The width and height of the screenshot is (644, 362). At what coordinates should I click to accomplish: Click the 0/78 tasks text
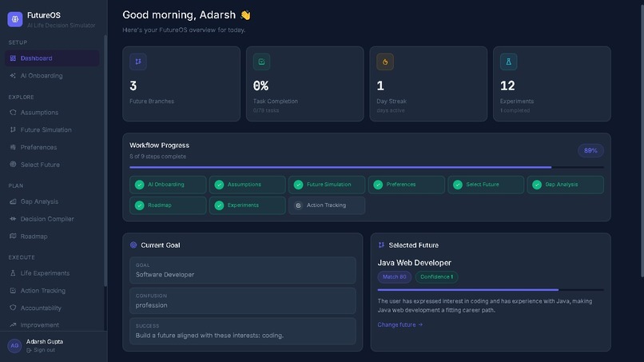[x=266, y=110]
